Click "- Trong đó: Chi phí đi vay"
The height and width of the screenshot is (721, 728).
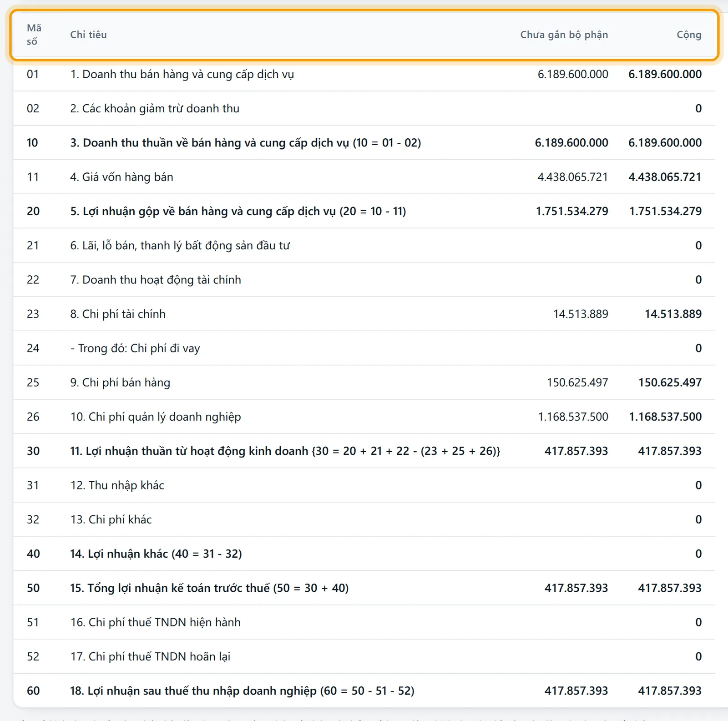click(x=135, y=348)
